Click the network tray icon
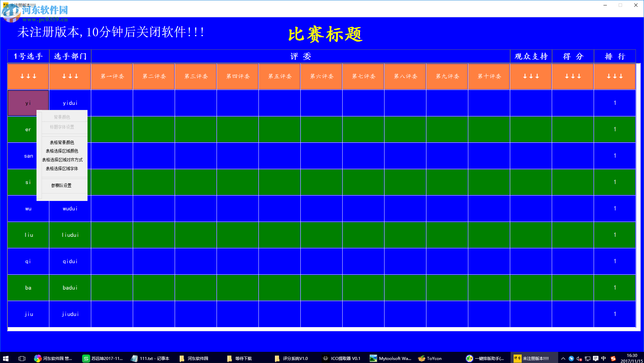The image size is (644, 363). click(588, 359)
